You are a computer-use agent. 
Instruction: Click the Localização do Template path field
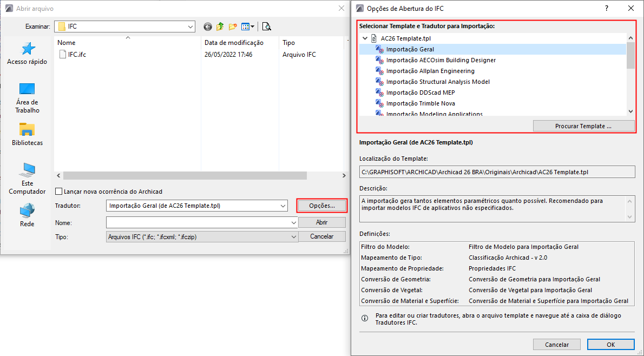(x=497, y=172)
